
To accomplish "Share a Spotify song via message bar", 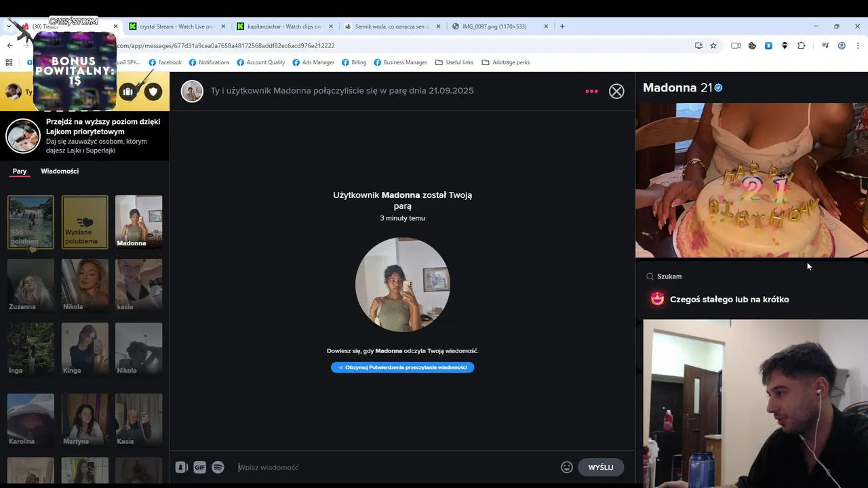I will click(x=218, y=467).
